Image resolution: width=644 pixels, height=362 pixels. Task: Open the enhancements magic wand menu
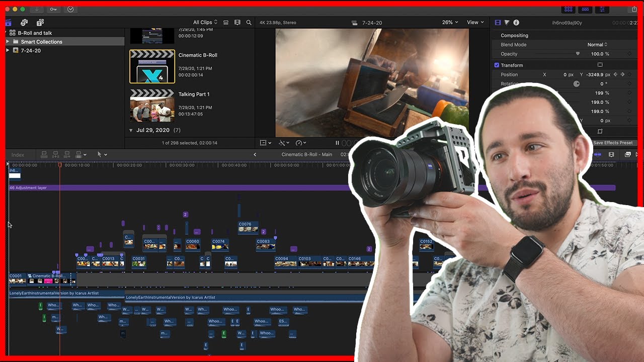(x=284, y=143)
